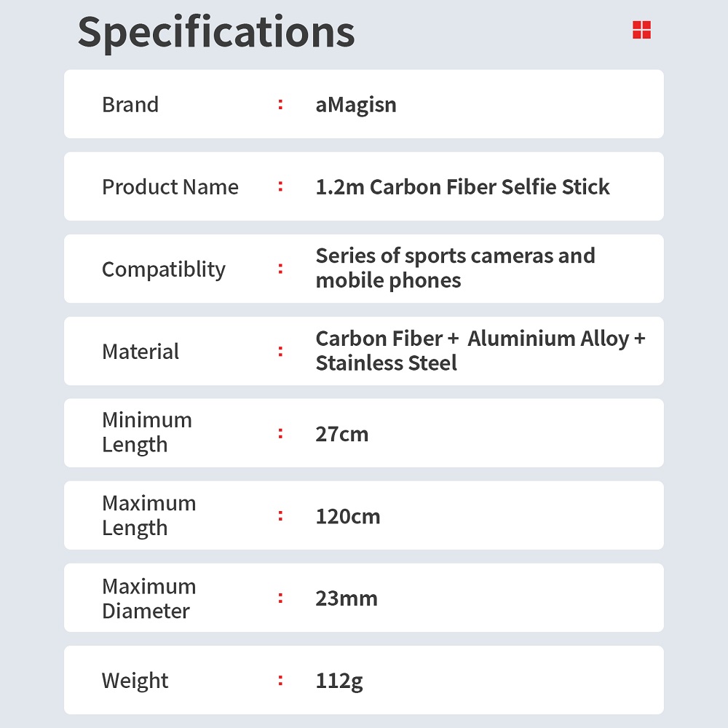Select the Compatiblity label
The image size is (728, 728).
[x=163, y=270]
